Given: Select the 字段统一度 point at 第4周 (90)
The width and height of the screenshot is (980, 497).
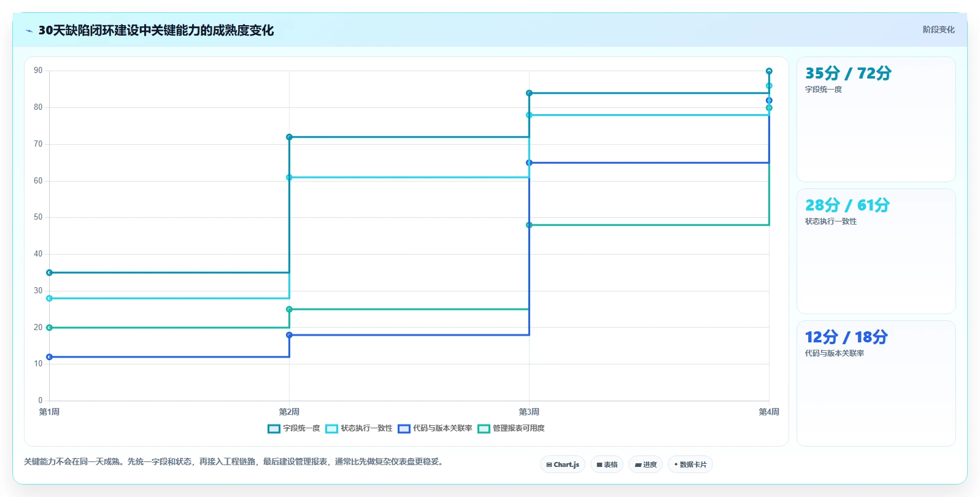Looking at the screenshot, I should 769,71.
